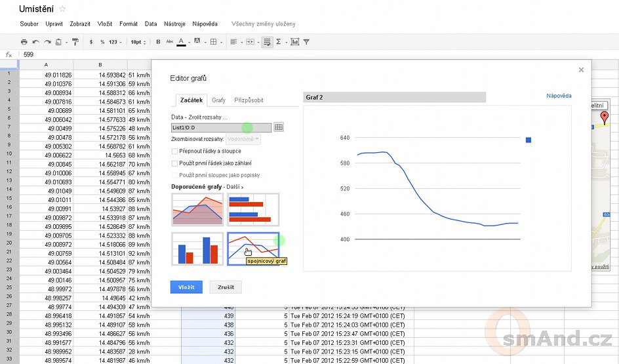Switch to the Začátek tab
This screenshot has height=364, width=619.
tap(191, 100)
